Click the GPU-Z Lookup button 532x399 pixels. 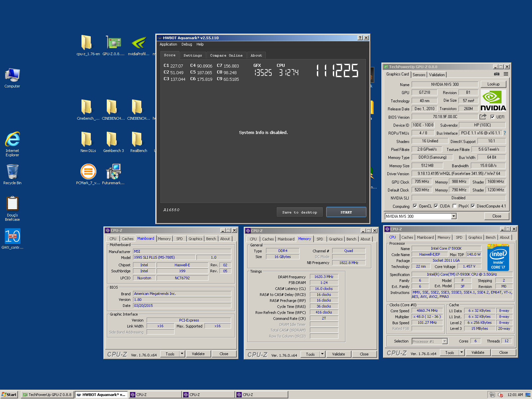(493, 84)
